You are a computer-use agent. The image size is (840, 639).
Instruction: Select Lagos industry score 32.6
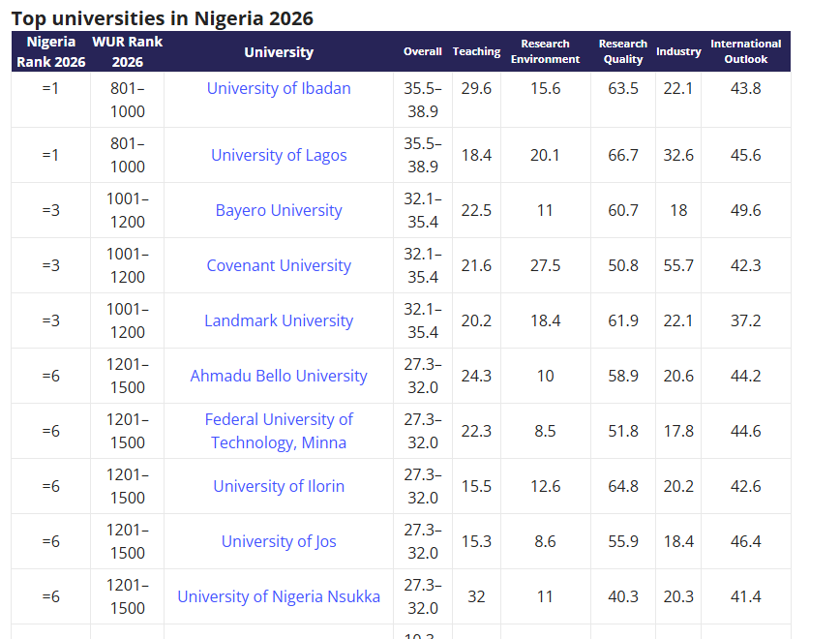678,155
